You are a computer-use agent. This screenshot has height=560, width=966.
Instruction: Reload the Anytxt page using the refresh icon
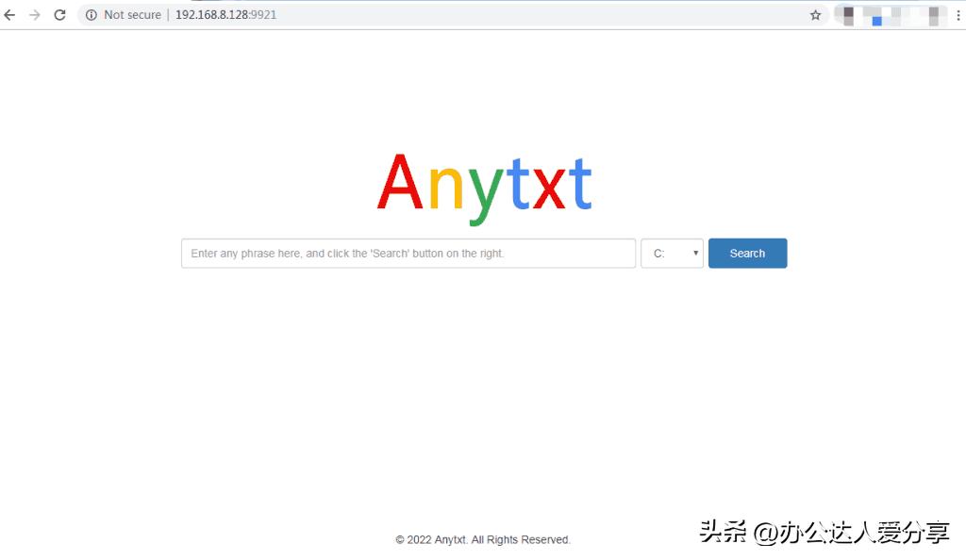tap(59, 14)
